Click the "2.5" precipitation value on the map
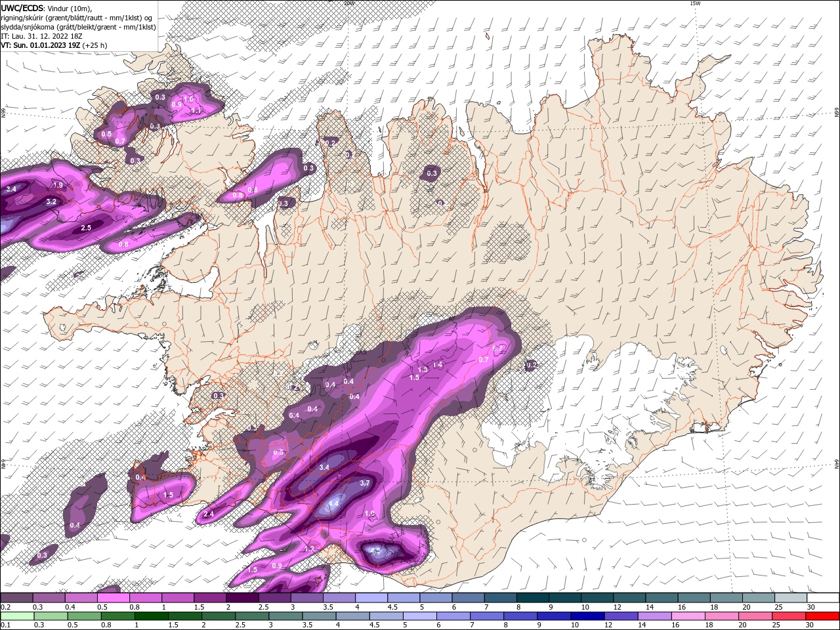840x630 pixels. 86,228
